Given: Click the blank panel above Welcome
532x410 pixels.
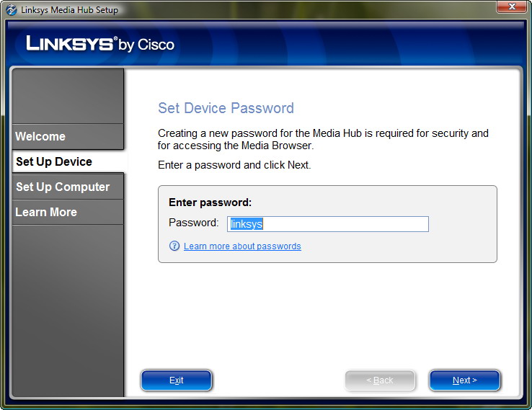Looking at the screenshot, I should [68, 96].
